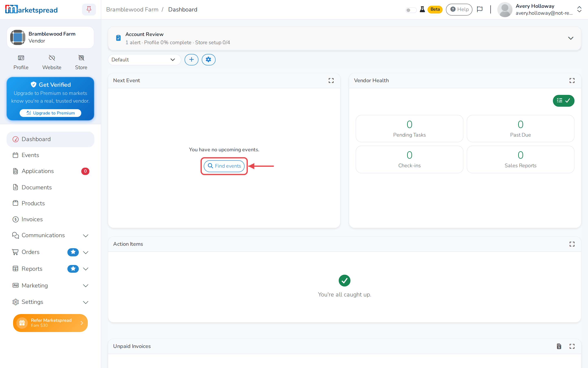Click the Pending Tasks count card
This screenshot has width=588, height=368.
(x=409, y=129)
